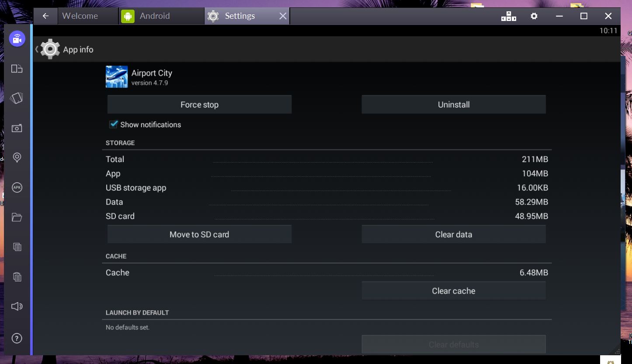632x364 pixels.
Task: Click the greyed Clear defaults button
Action: click(x=454, y=344)
